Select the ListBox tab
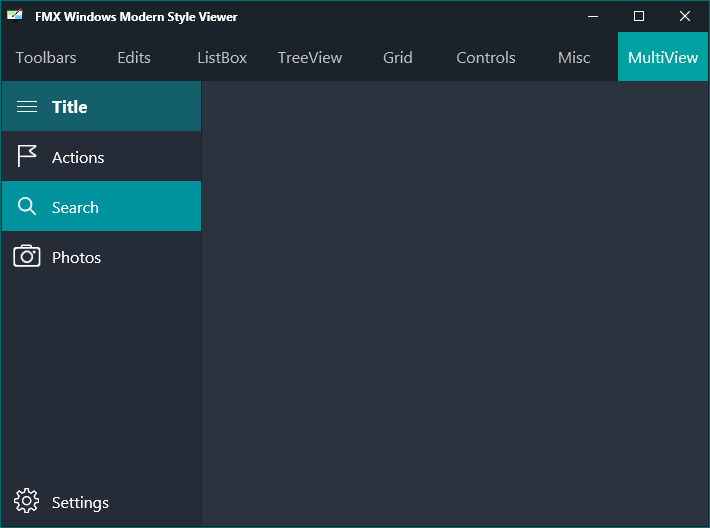Image resolution: width=710 pixels, height=528 pixels. tap(222, 58)
